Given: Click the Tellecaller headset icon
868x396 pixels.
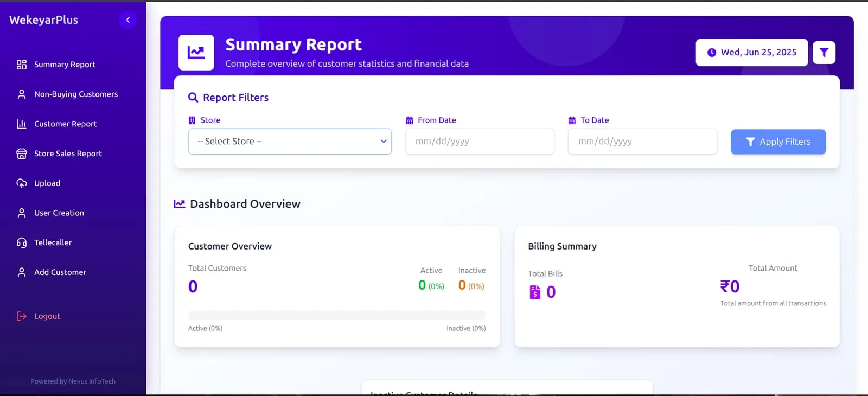Looking at the screenshot, I should [x=22, y=242].
